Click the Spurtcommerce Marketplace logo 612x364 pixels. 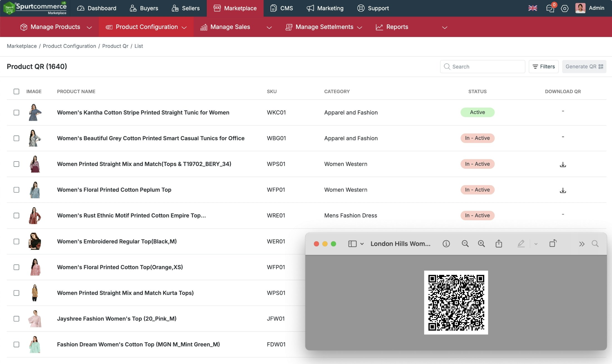(35, 8)
